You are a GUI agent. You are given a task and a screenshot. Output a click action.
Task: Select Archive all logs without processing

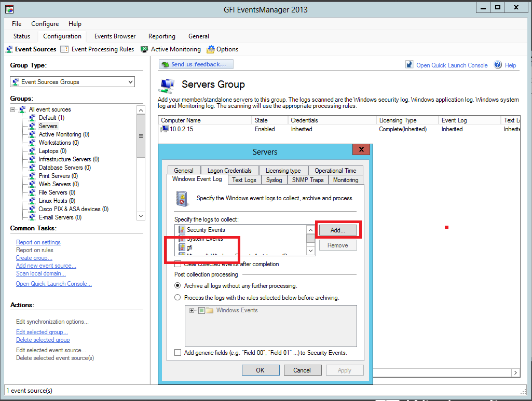[178, 286]
